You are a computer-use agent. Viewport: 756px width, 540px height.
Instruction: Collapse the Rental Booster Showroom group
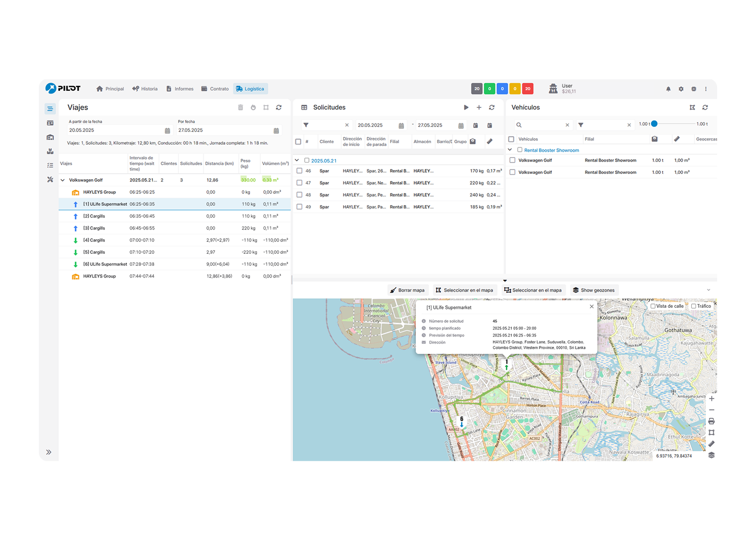coord(510,150)
